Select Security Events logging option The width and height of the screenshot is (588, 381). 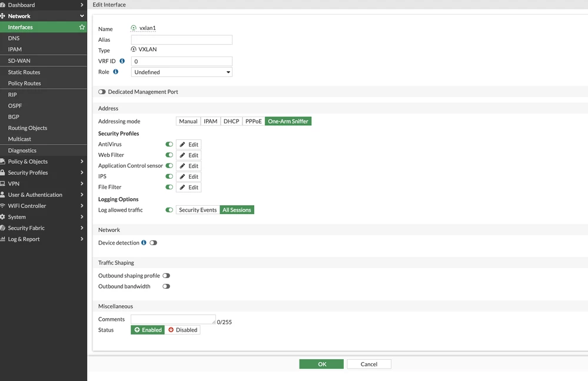point(198,210)
